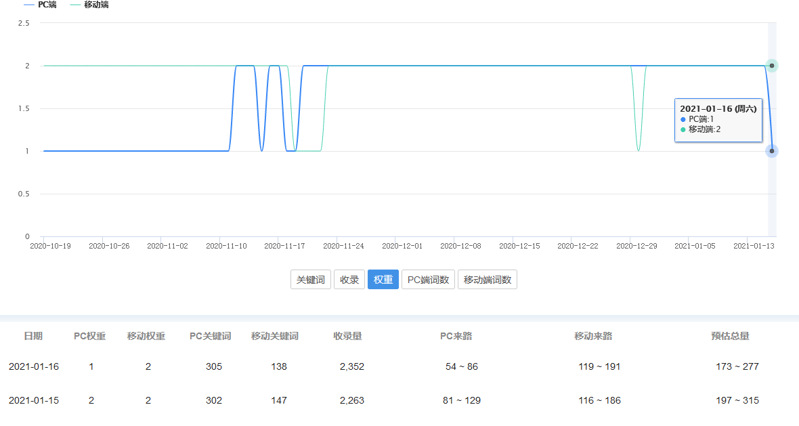Toggle the PC端 legend series
This screenshot has height=426, width=799.
click(40, 5)
